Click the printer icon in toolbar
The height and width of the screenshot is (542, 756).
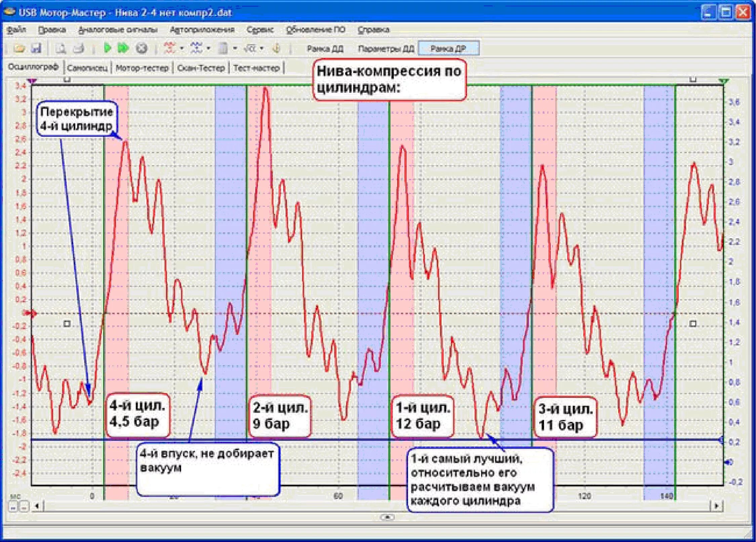pos(79,48)
